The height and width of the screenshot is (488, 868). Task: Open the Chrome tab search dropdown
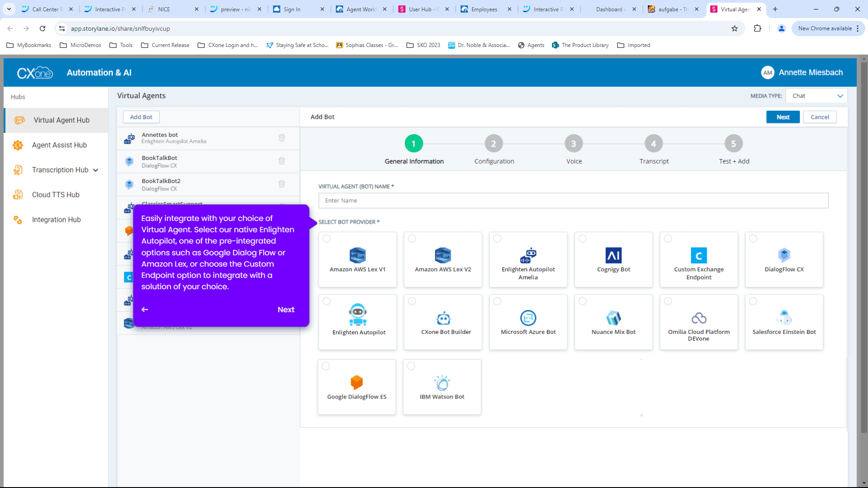coord(9,9)
